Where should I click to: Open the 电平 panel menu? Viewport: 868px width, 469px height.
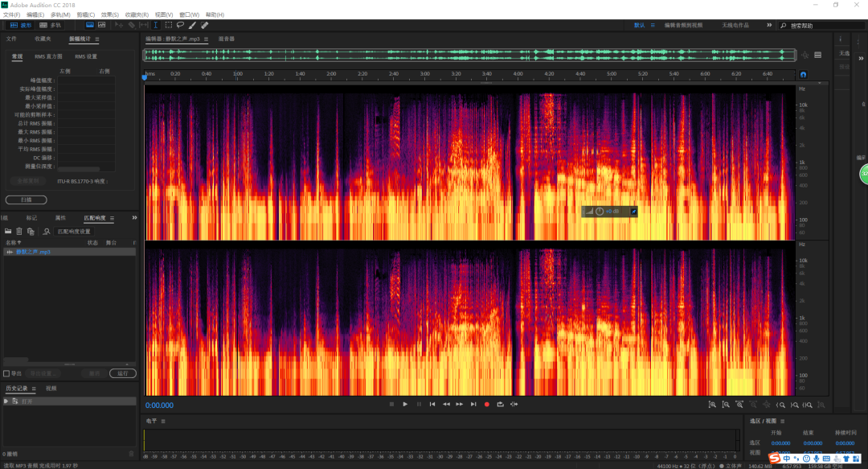[x=162, y=422]
